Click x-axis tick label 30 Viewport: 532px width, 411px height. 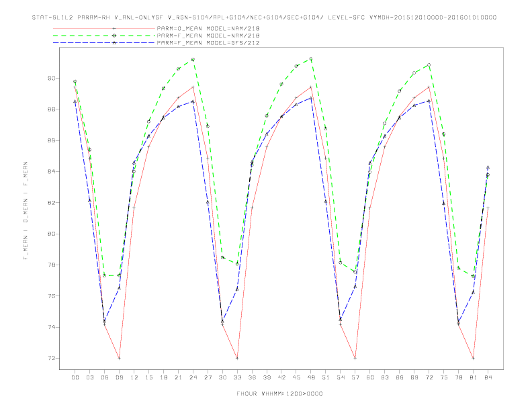coord(222,377)
